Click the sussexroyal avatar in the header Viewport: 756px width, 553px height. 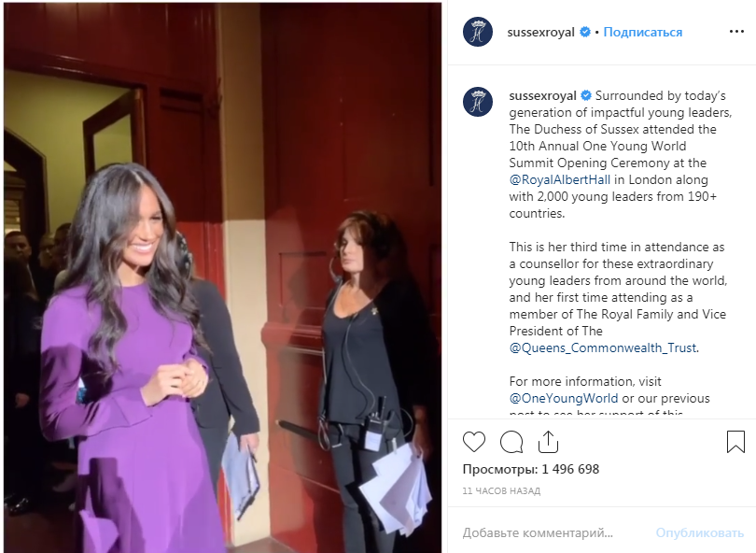477,32
